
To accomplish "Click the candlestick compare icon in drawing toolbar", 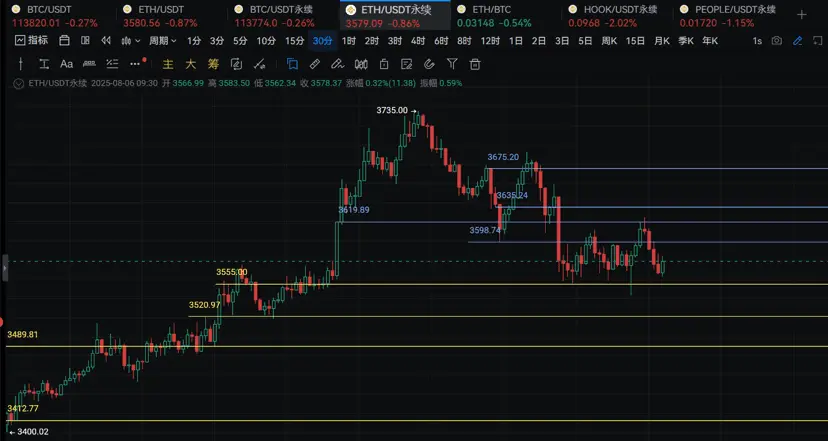I will point(361,64).
